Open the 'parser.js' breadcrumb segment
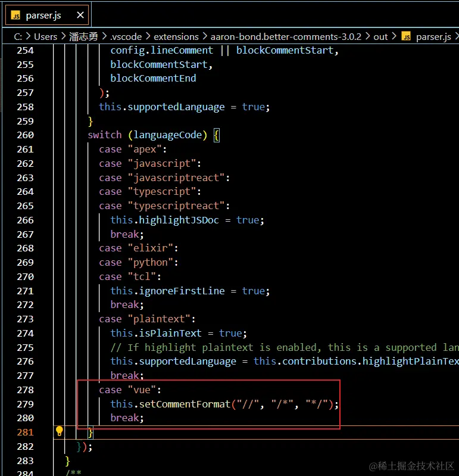Image resolution: width=459 pixels, height=476 pixels. 433,37
